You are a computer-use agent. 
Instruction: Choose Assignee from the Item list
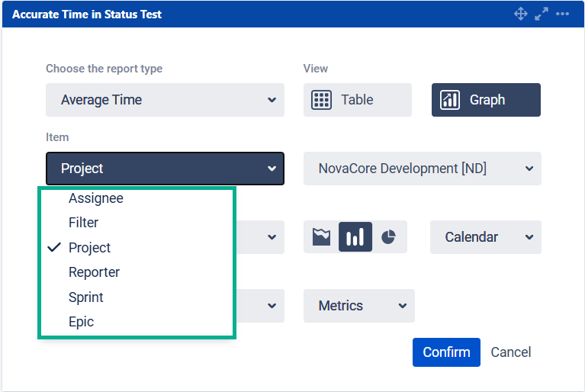click(96, 198)
